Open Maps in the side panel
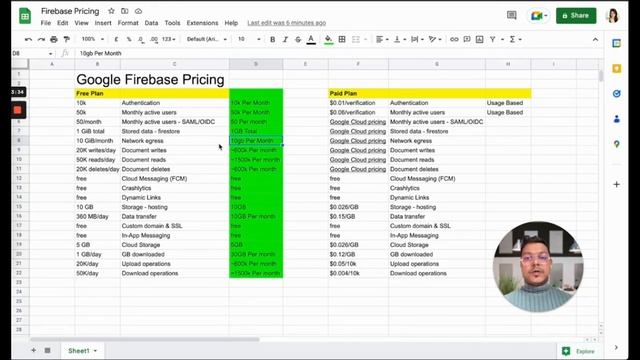 (616, 144)
